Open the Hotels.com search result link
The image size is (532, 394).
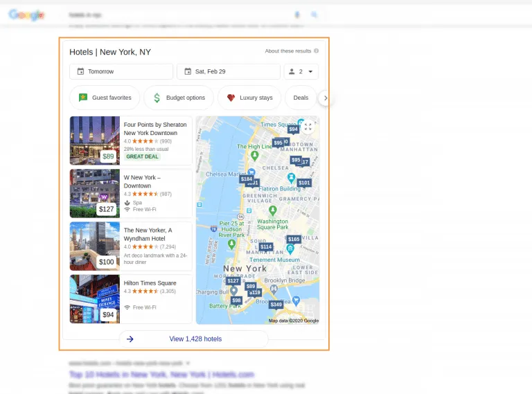161,375
